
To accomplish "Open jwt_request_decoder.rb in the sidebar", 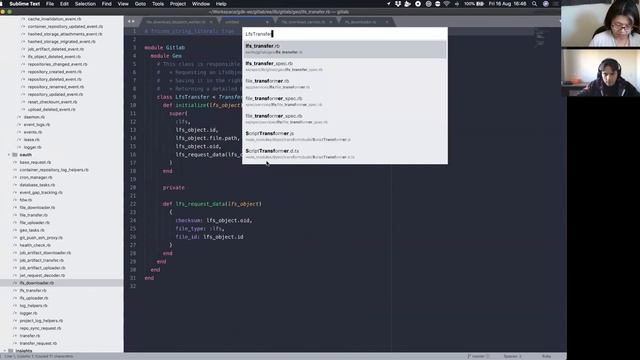I will 42,276.
